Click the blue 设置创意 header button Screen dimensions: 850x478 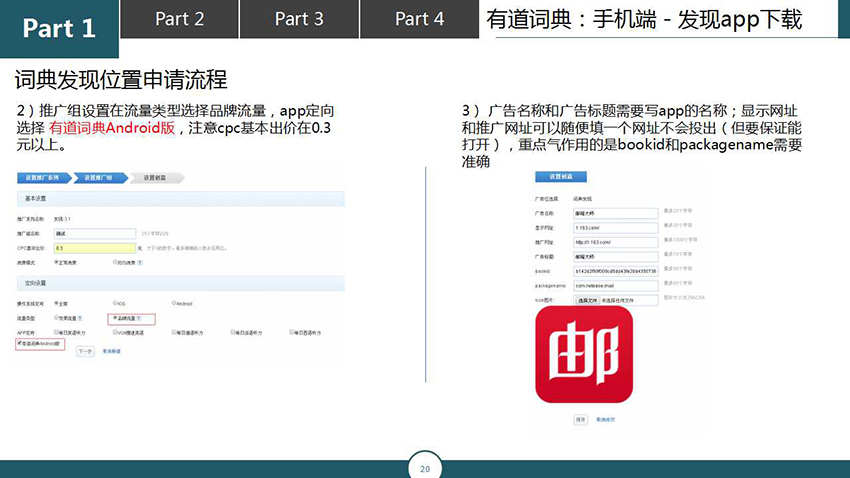tap(561, 177)
